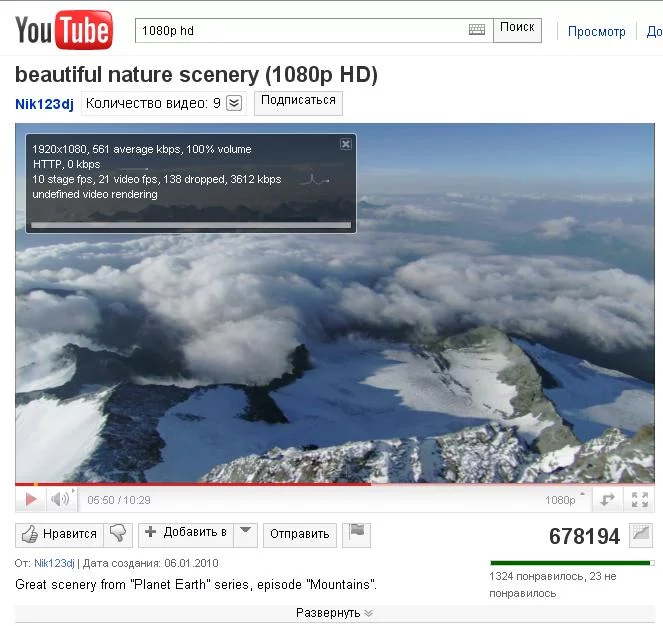Enter fullscreen mode with the fullscreen icon
663x626 pixels.
tap(639, 500)
